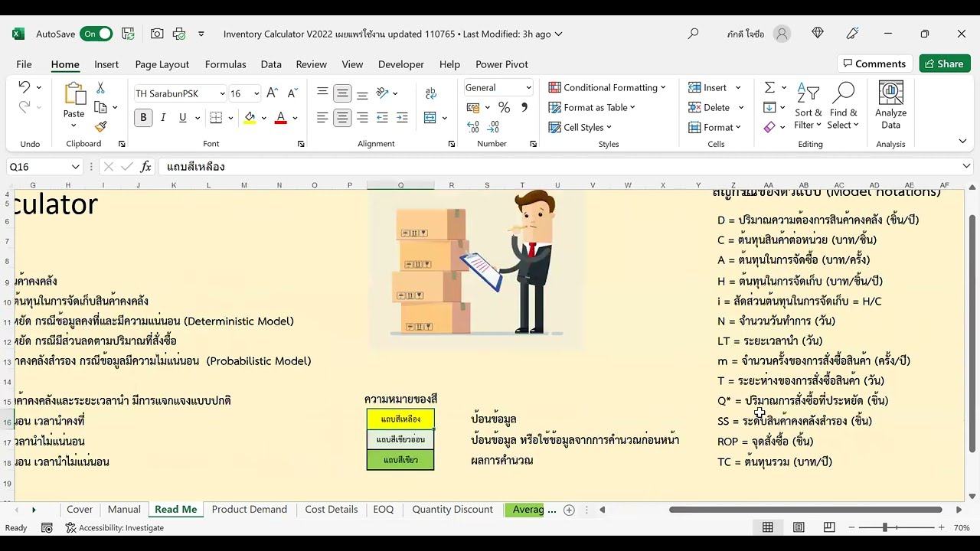Click Increase Indent icon
The image size is (980, 551).
(x=402, y=117)
